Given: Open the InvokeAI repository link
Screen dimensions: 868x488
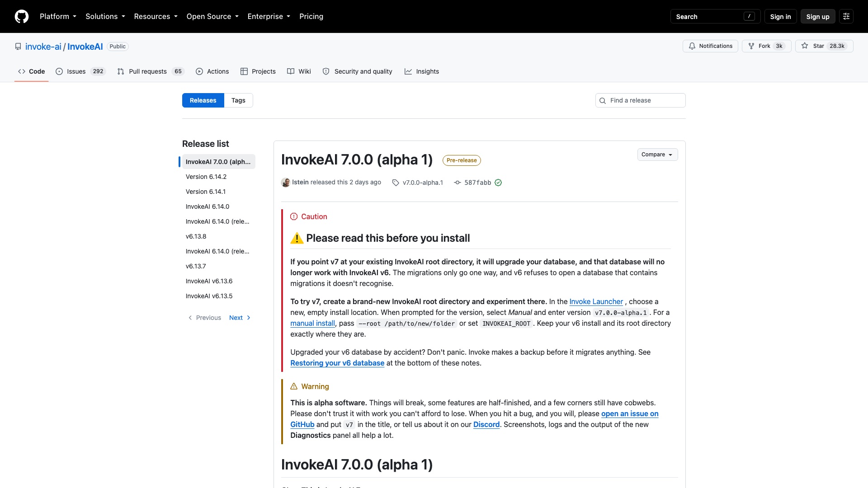Looking at the screenshot, I should (x=85, y=47).
